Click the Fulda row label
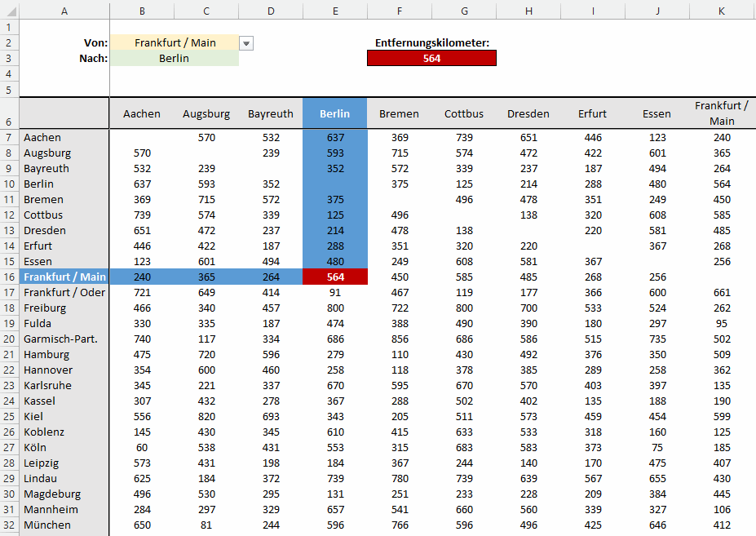Viewport: 756px width, 536px height. (38, 323)
